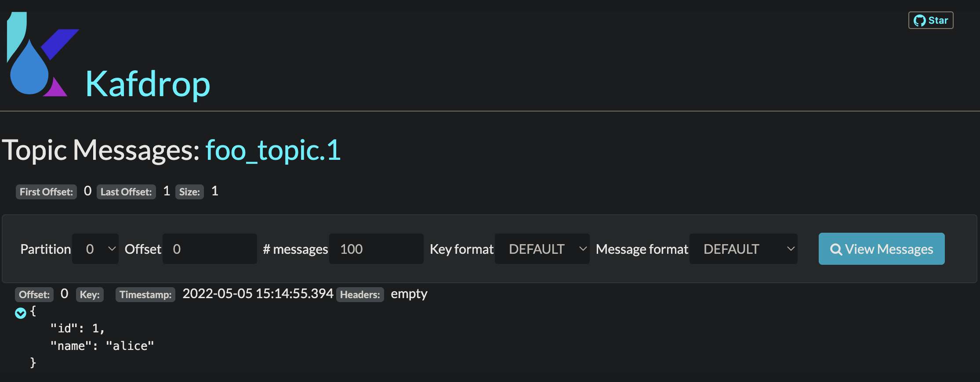Collapse the message JSON with chevron icon
This screenshot has width=980, height=382.
[x=20, y=313]
